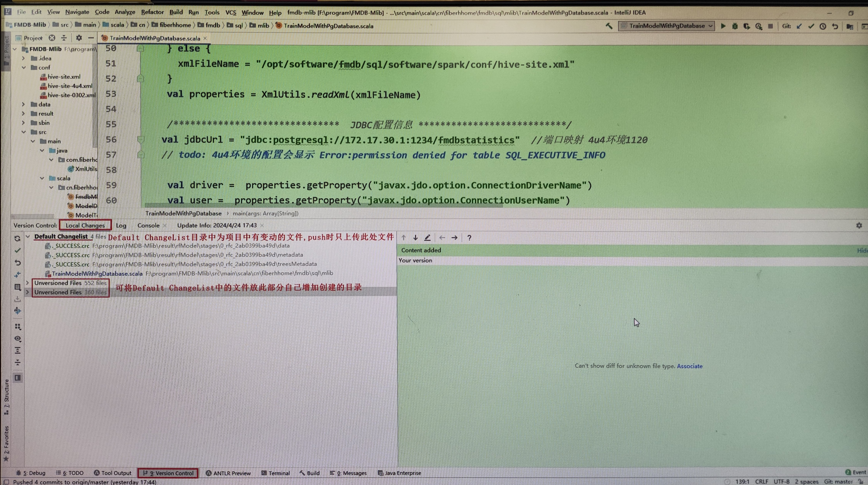Click the Git show history clock icon
Viewport: 868px width, 485px height.
coord(823,26)
